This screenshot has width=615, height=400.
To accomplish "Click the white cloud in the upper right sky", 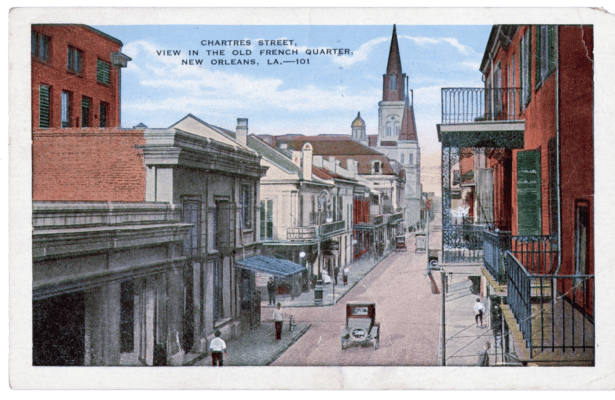I will 440,45.
